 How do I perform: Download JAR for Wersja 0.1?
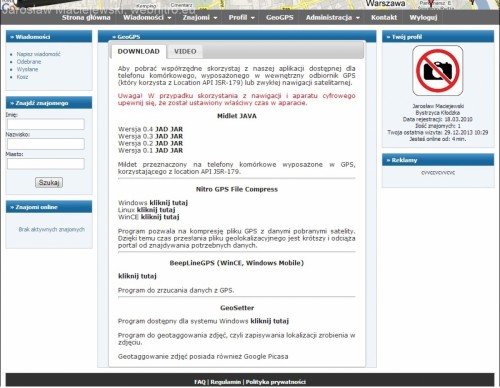tap(177, 150)
